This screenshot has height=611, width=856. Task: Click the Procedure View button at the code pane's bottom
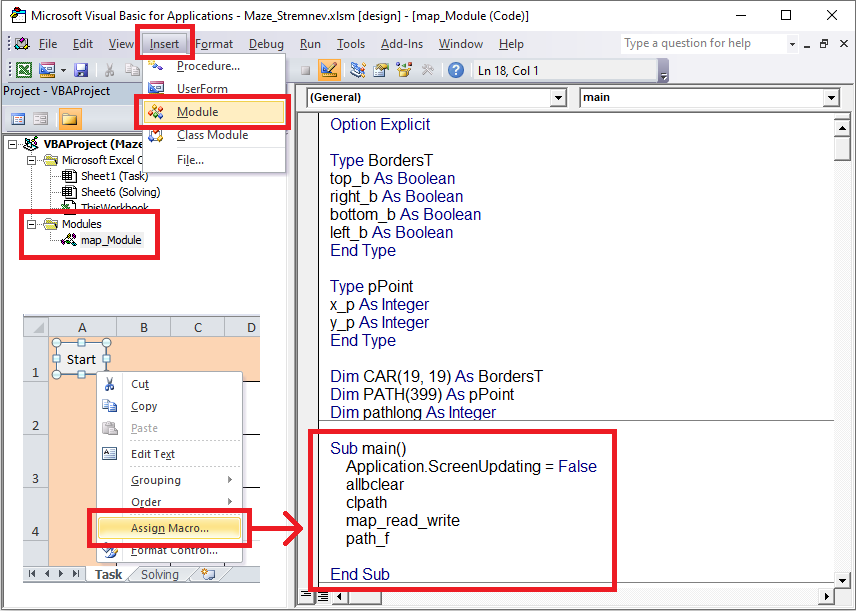306,596
